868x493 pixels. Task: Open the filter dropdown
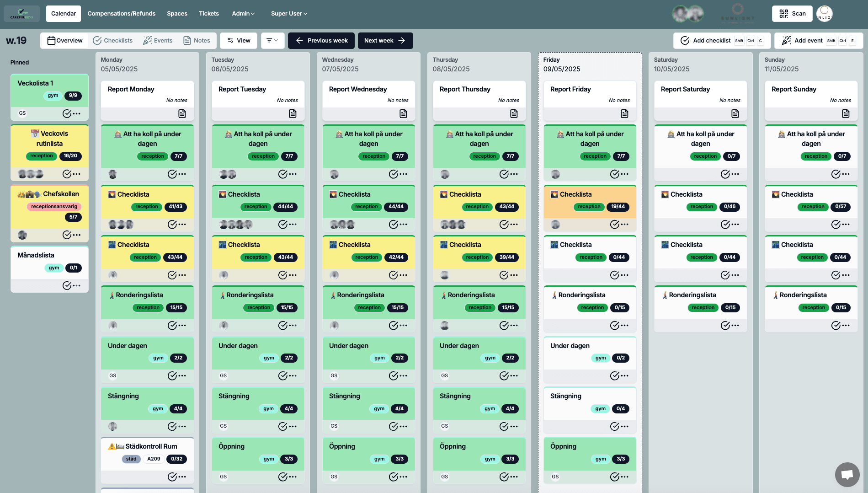[272, 41]
